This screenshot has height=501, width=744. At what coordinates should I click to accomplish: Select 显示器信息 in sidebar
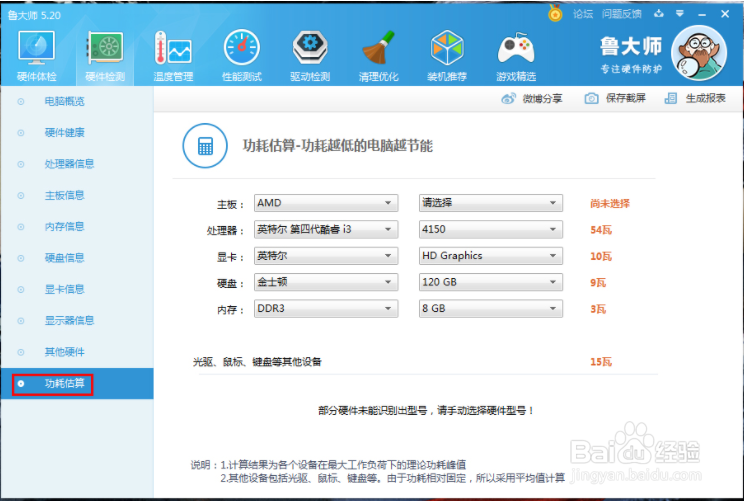[x=69, y=320]
